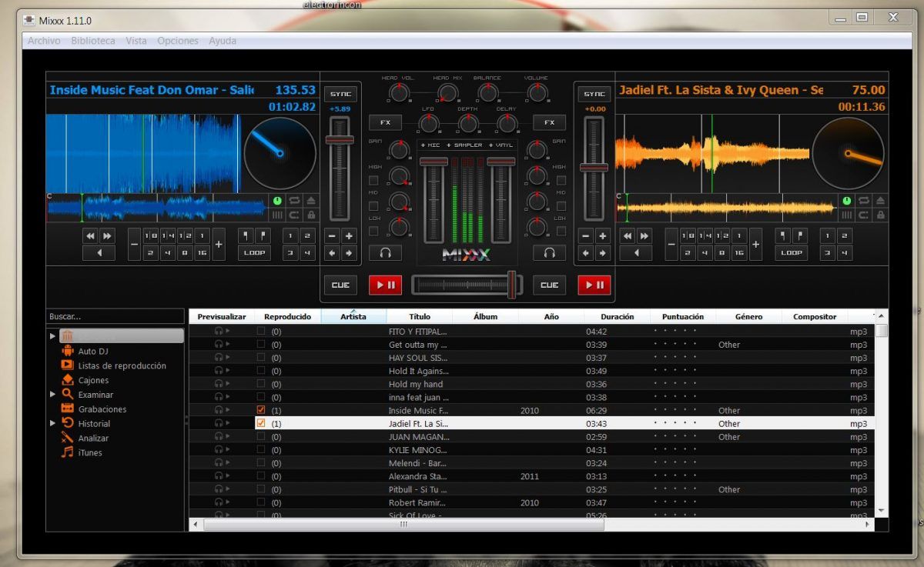Screen dimensions: 924x567
Task: Click the eject icon on left deck
Action: click(311, 201)
